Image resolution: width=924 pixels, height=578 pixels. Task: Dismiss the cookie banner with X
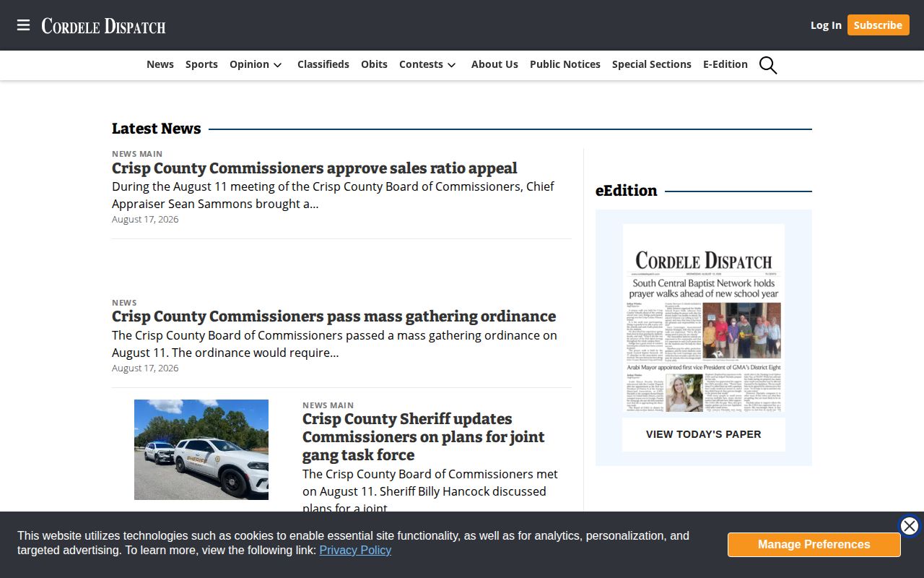pyautogui.click(x=910, y=526)
